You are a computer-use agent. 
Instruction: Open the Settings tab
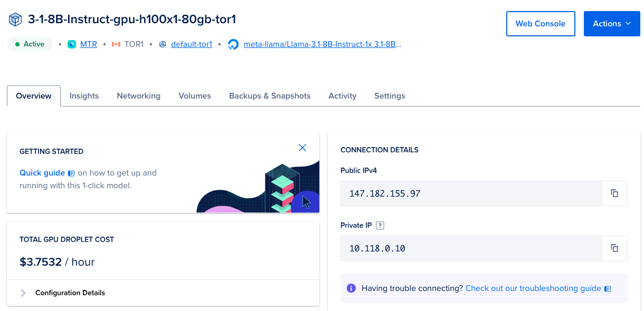[390, 96]
